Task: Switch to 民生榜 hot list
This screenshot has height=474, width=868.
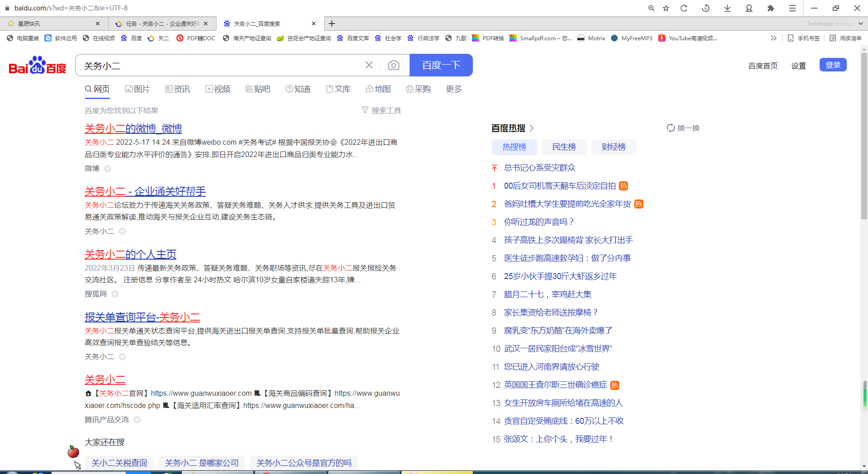Action: (564, 147)
